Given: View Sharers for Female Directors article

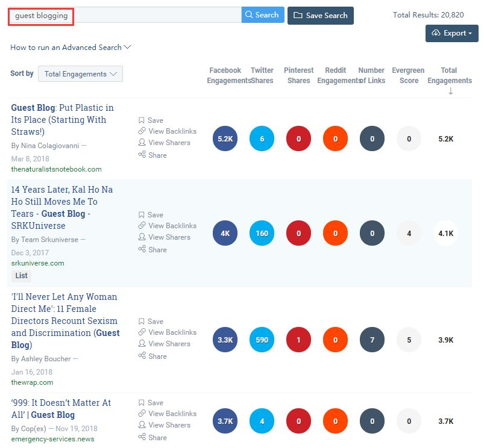Looking at the screenshot, I should point(164,344).
